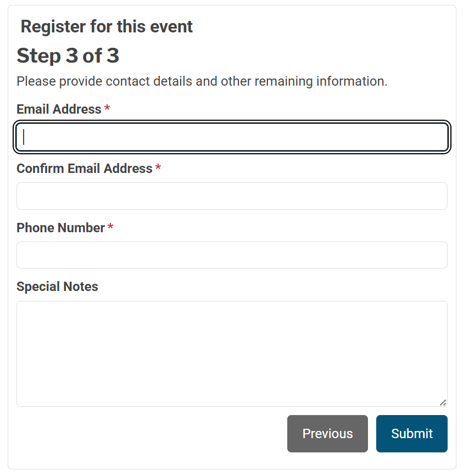Focus the Confirm Email Address field
This screenshot has width=463, height=476.
pos(232,196)
